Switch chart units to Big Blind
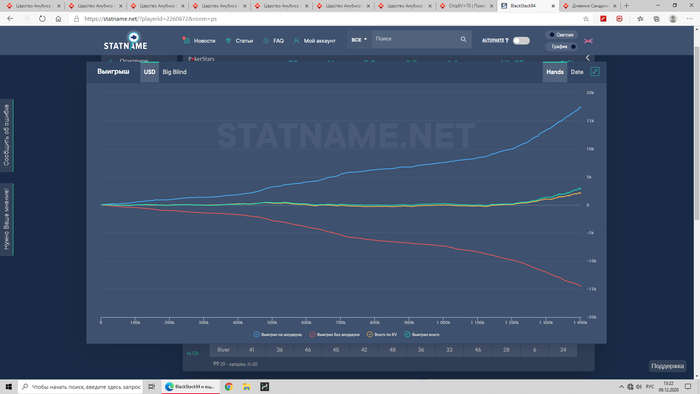 click(x=175, y=72)
